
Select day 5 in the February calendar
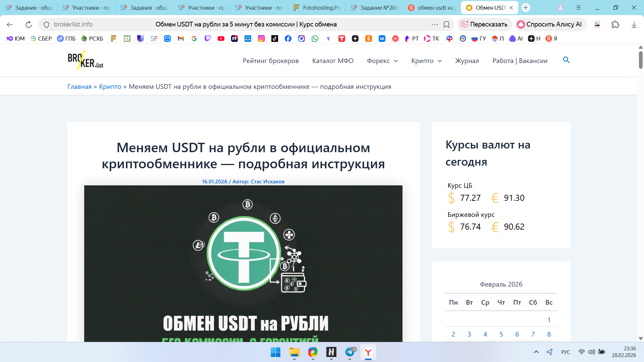pos(501,334)
